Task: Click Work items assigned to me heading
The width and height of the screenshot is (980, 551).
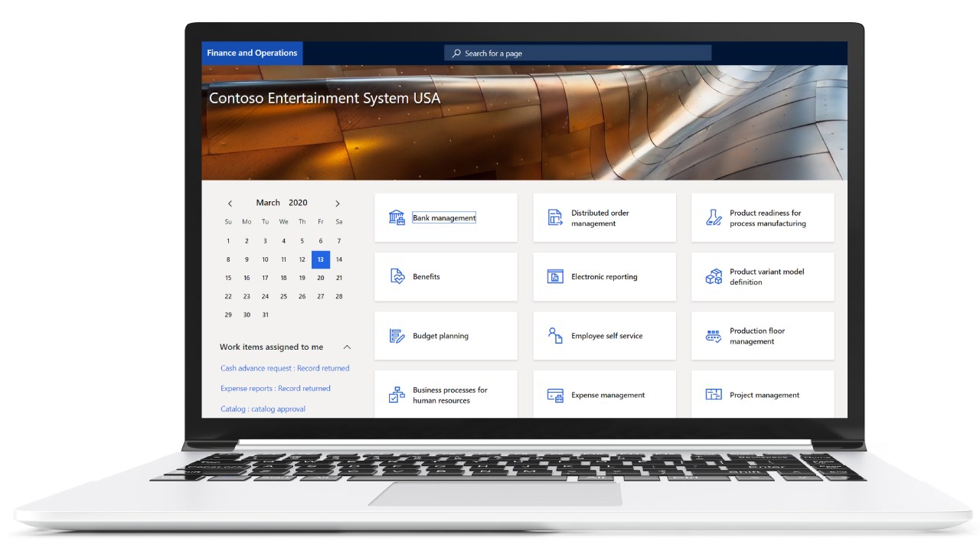Action: [x=271, y=347]
